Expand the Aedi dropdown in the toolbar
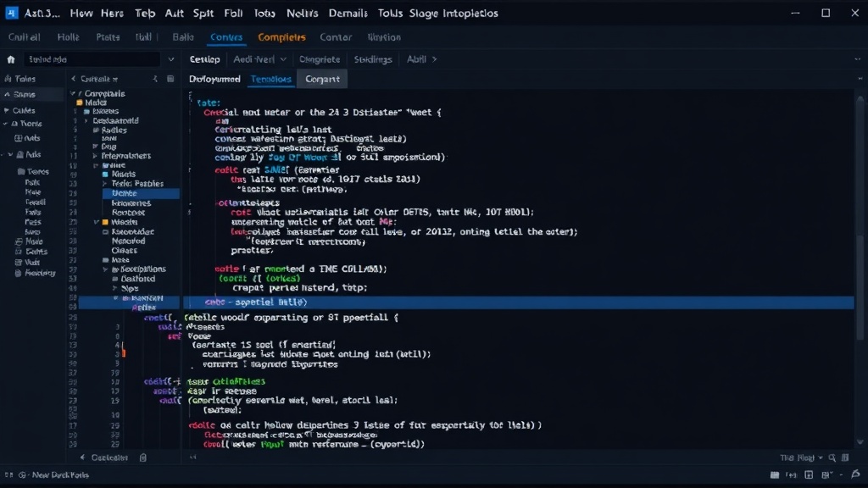This screenshot has width=868, height=488. pos(283,59)
